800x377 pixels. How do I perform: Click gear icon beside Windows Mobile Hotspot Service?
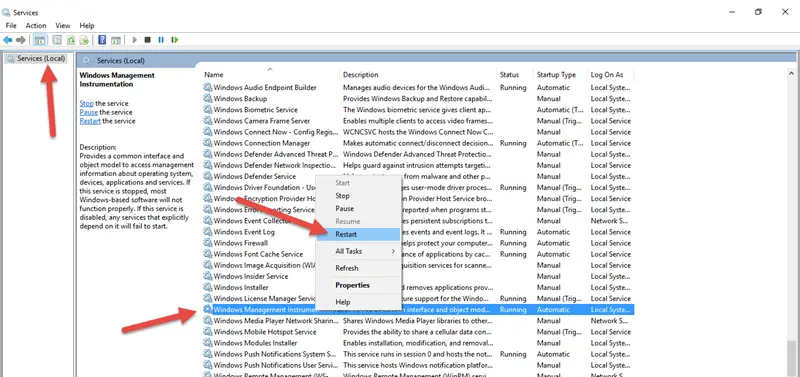coord(208,332)
